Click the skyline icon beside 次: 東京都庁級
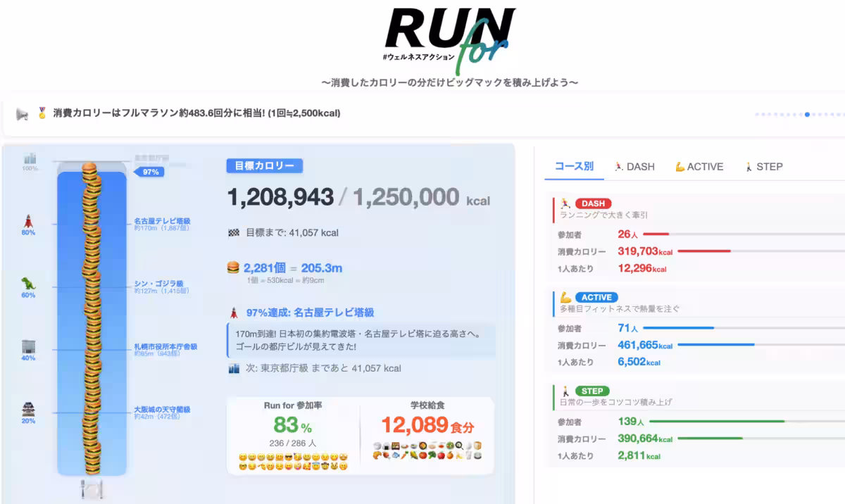 (234, 368)
